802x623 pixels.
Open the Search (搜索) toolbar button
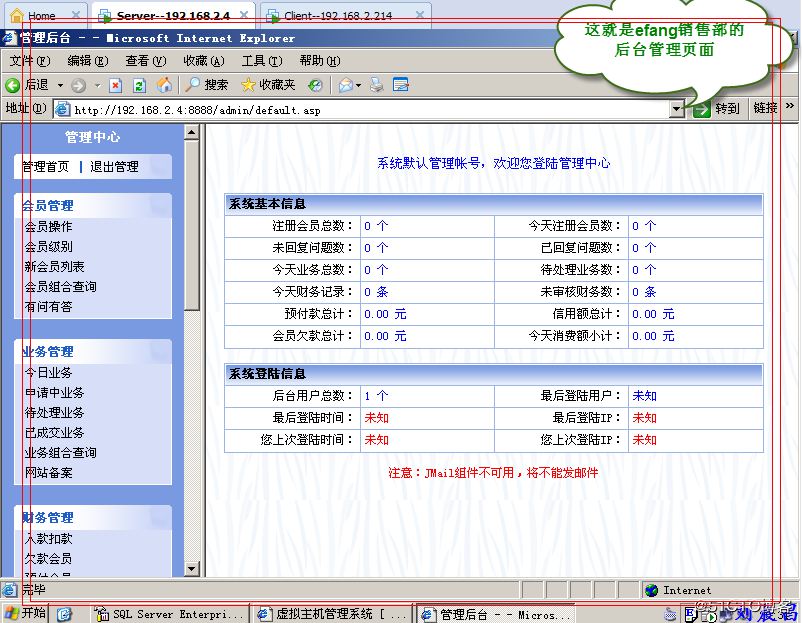click(x=207, y=85)
